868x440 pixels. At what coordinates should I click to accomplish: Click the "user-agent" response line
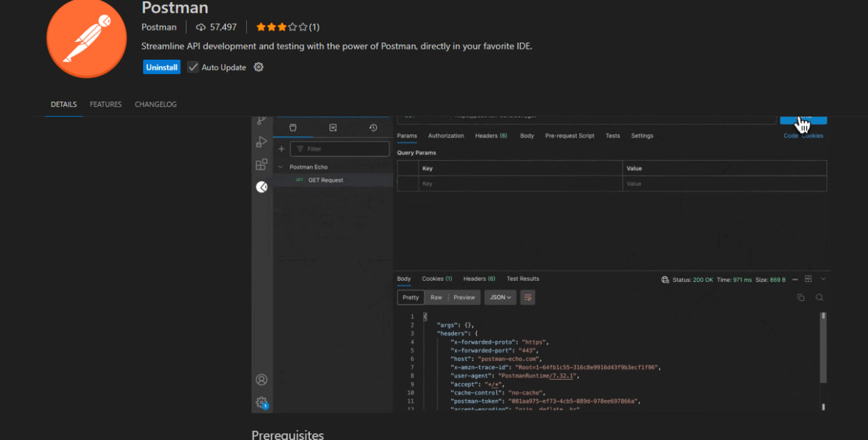[x=515, y=376]
